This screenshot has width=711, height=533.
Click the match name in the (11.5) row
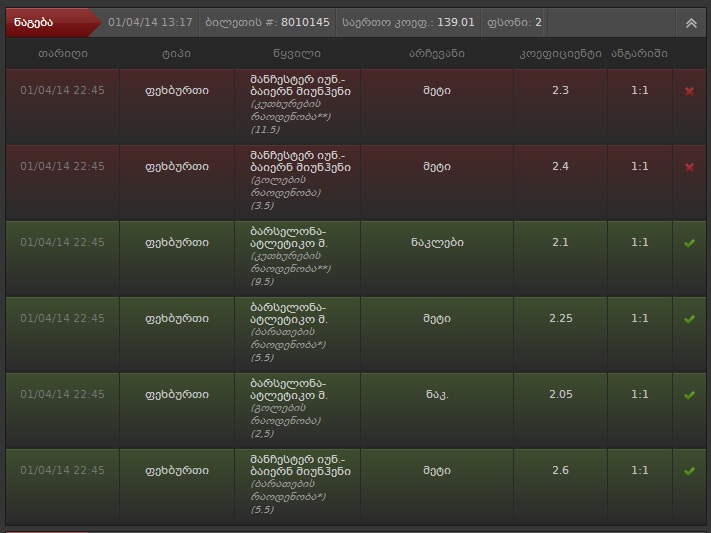[x=300, y=85]
